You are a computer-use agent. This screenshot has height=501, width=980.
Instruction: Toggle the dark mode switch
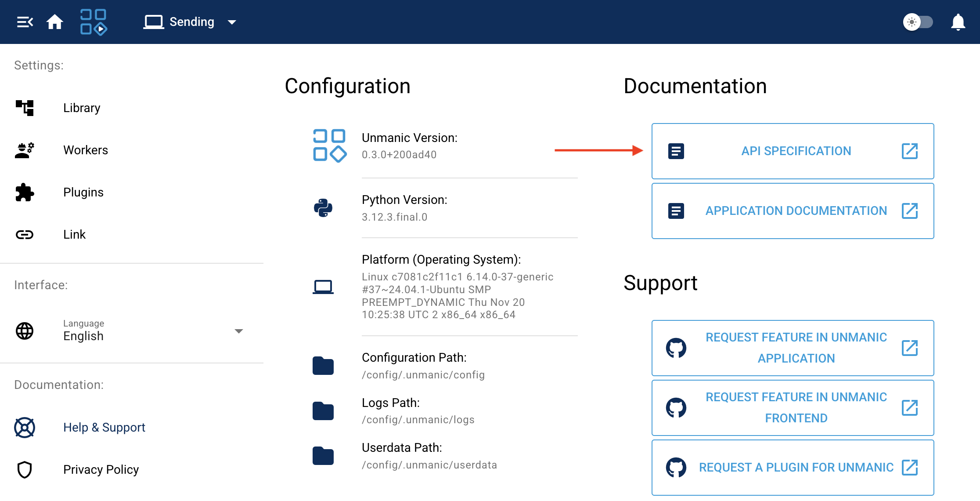pos(918,22)
